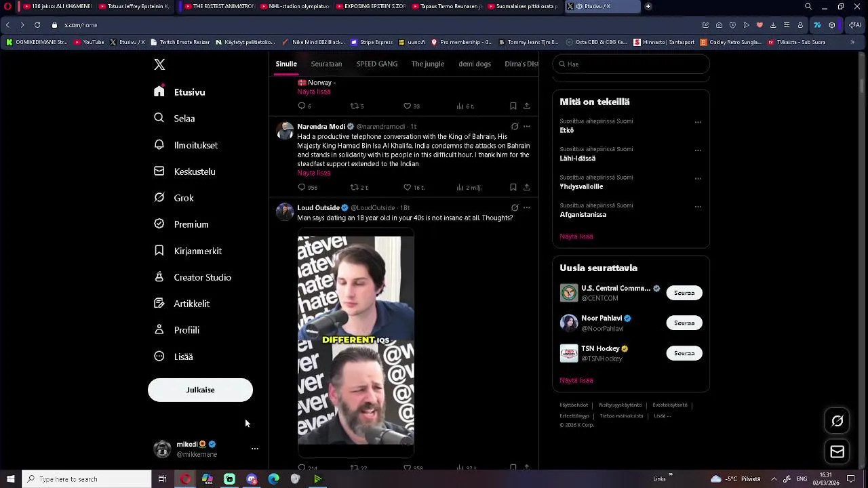Open Grok from sidebar

point(174,198)
